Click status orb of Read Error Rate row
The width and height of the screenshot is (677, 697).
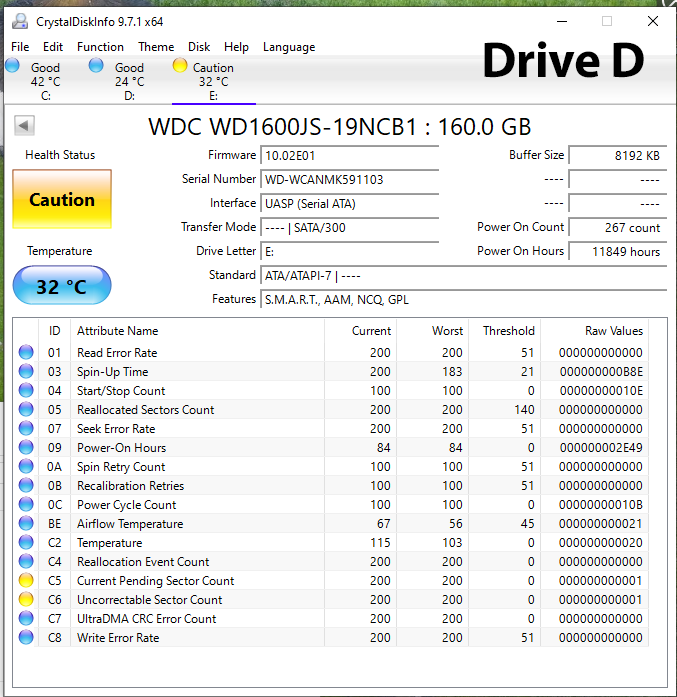point(26,352)
